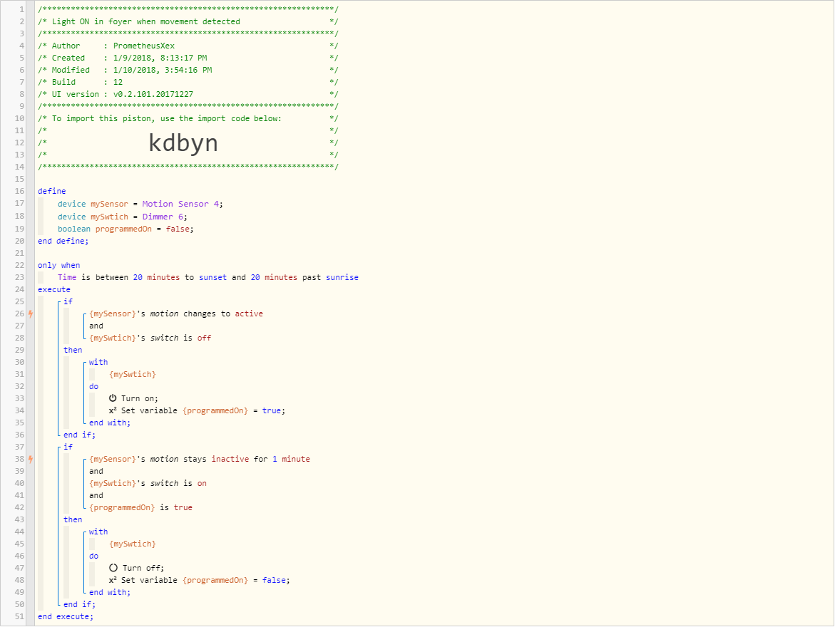
Task: Click the To import this piston comment
Action: coord(188,119)
